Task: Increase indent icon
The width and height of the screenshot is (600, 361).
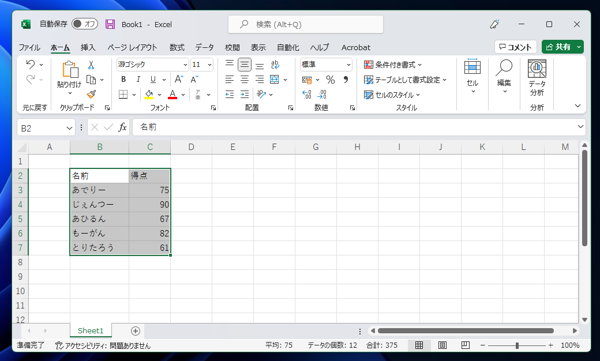Action: coord(245,94)
